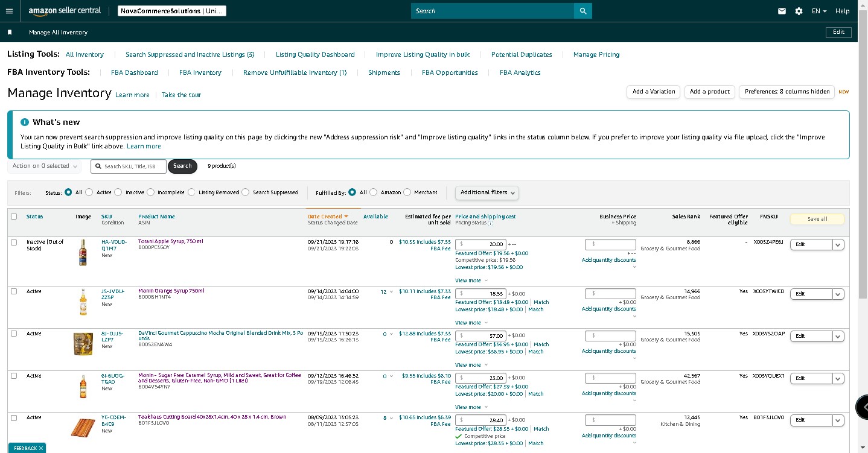Filter Fulfilled By Merchant radio
868x453 pixels.
click(x=407, y=192)
